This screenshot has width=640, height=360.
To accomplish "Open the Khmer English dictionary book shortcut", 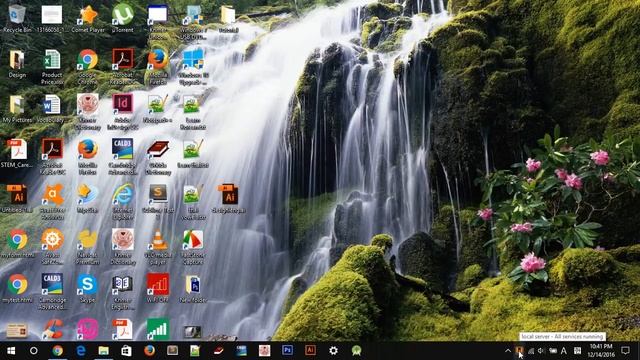I will coord(122,291).
